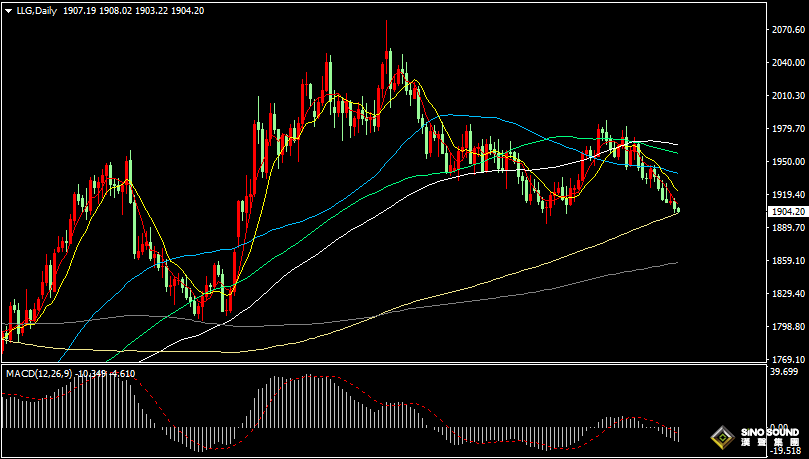Screen dimensions: 809x459
Task: Click the 1950.00 price scale label
Action: pyautogui.click(x=787, y=162)
